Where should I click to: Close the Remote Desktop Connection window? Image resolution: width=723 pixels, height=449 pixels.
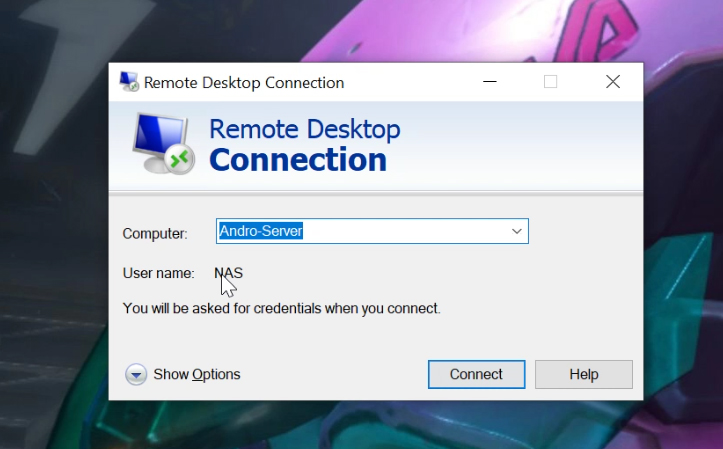(613, 82)
